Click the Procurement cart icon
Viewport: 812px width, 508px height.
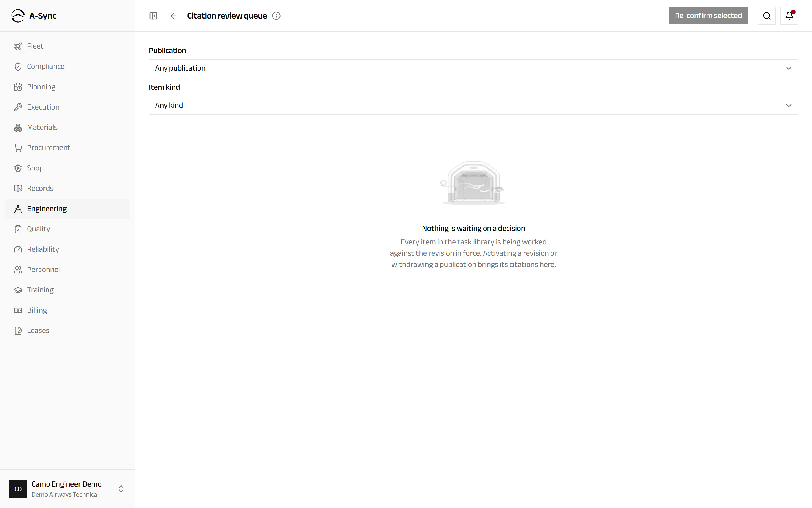coord(18,148)
